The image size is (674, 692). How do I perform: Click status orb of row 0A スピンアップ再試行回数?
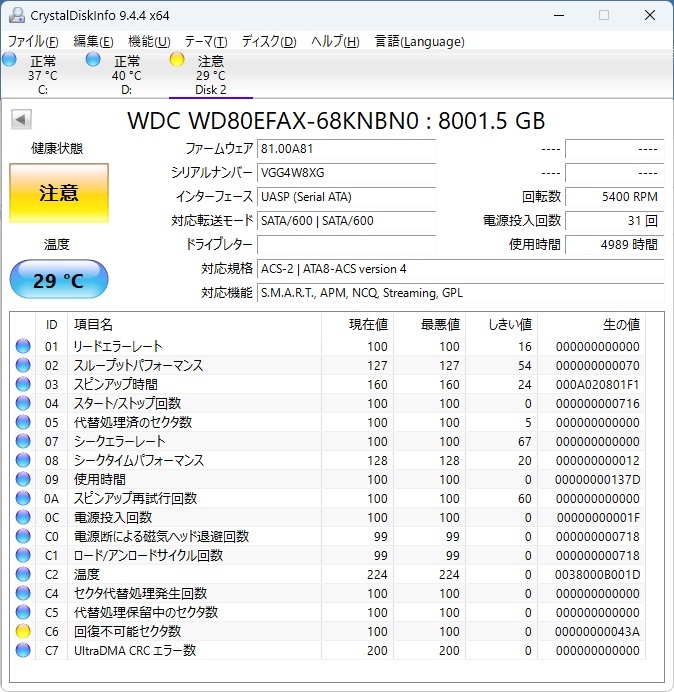pos(23,498)
